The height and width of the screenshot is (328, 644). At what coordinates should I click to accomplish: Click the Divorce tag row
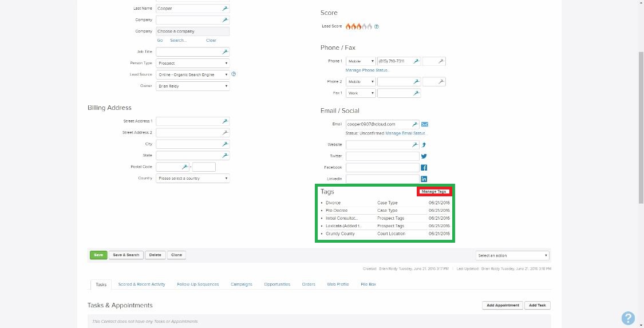(x=385, y=203)
